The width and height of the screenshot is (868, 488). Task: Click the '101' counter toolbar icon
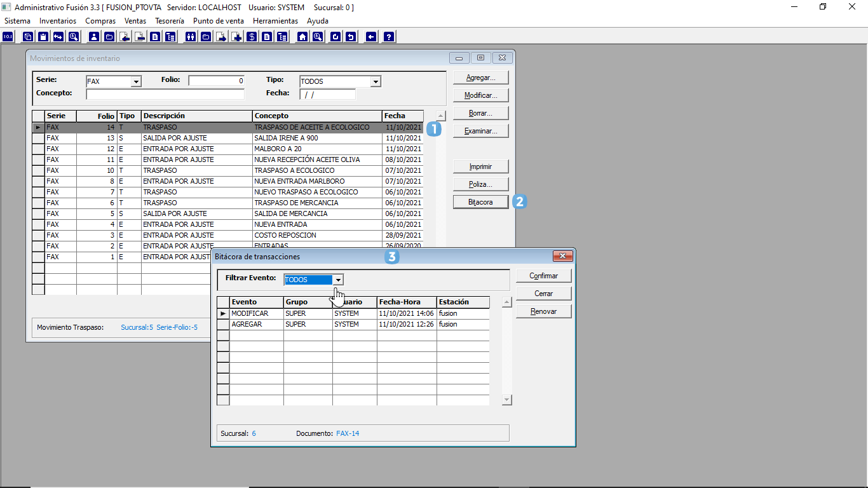pos(8,37)
